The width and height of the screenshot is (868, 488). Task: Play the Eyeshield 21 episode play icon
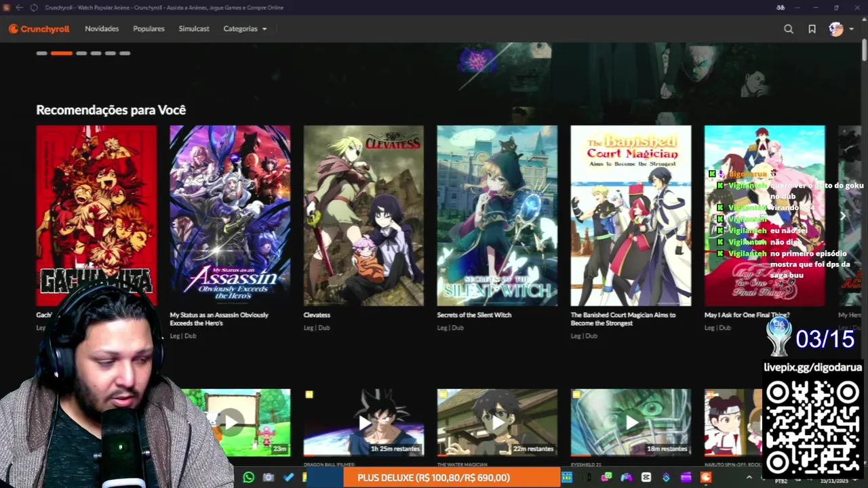631,422
